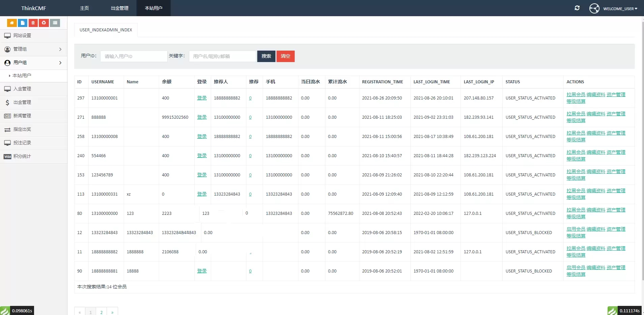Click the yellow home icon in the toolbar

pyautogui.click(x=12, y=23)
